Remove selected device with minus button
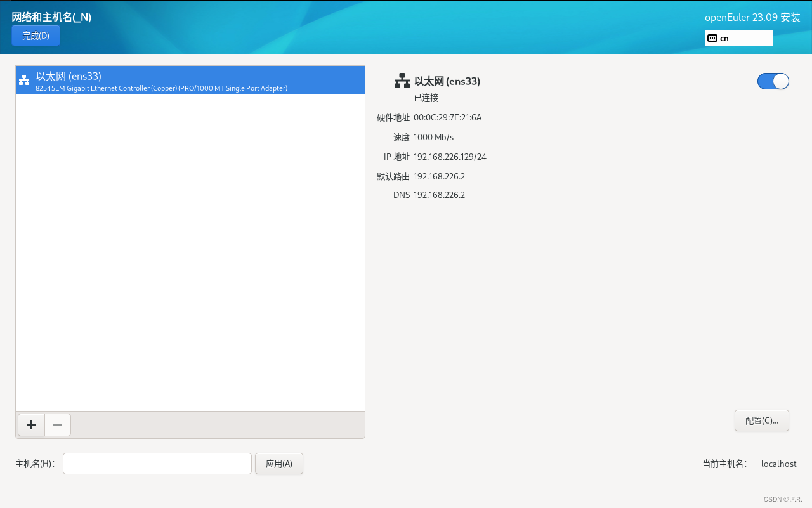 click(x=58, y=425)
